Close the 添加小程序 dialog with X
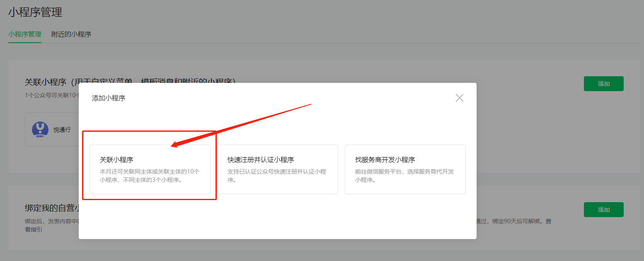Viewport: 644px width, 261px height. click(x=459, y=98)
